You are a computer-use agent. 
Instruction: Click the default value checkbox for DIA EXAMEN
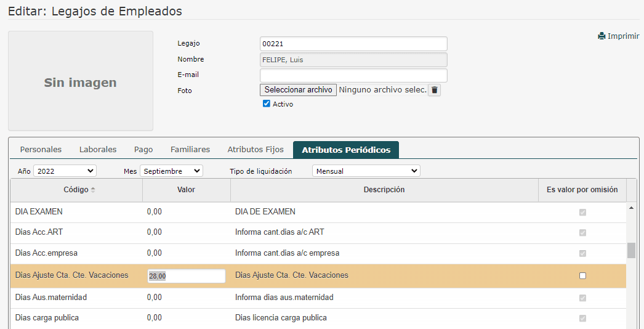(582, 213)
